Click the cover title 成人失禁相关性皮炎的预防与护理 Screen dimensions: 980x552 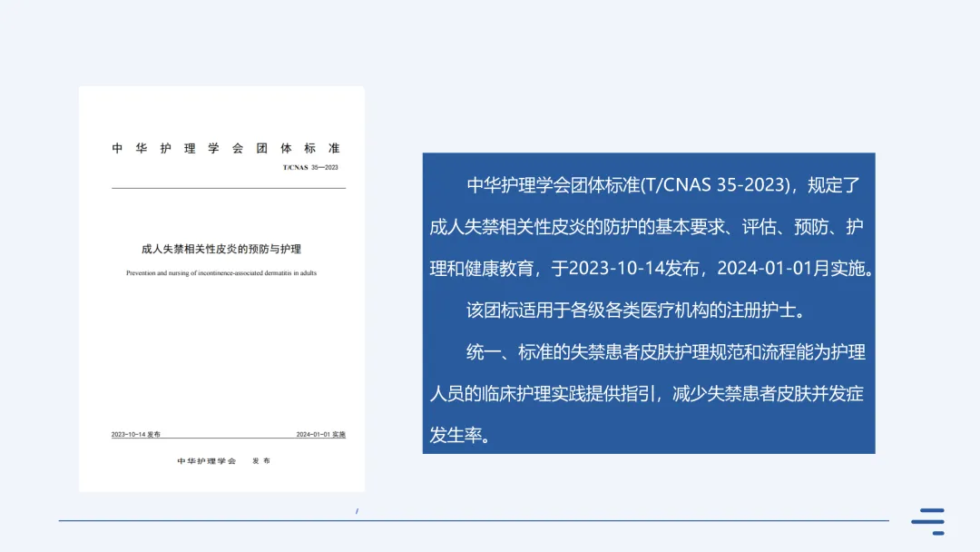221,249
